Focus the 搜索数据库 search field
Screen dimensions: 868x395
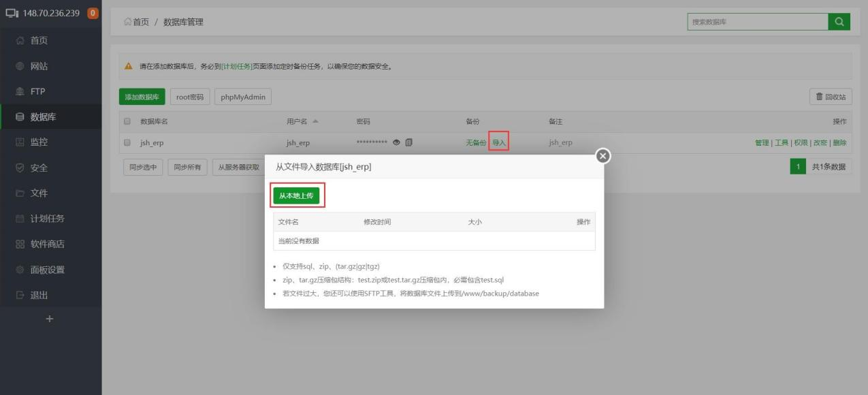(758, 22)
